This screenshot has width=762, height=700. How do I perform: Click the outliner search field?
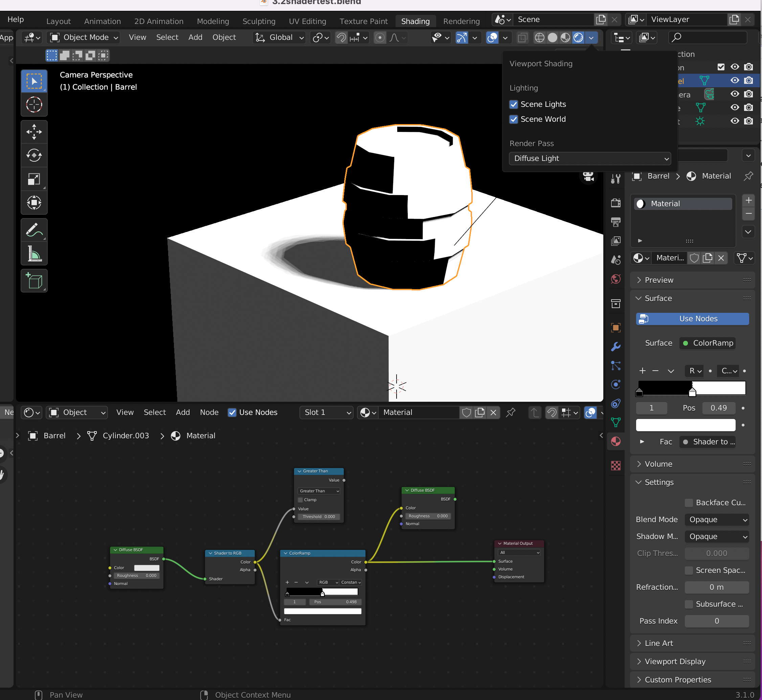tap(708, 38)
